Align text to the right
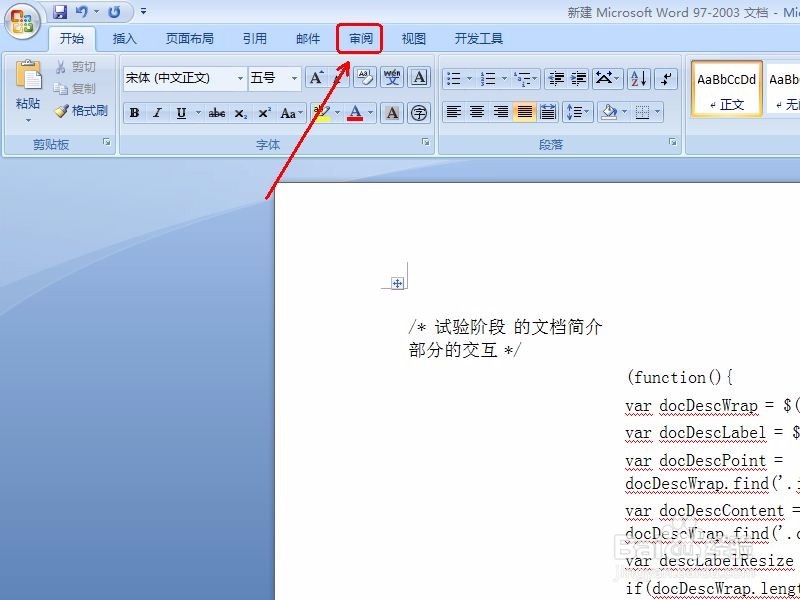 point(501,112)
